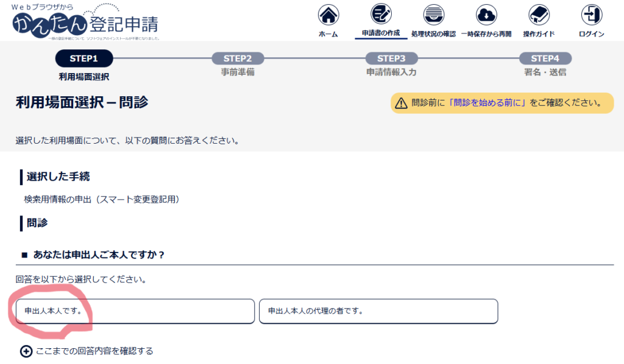The image size is (624, 364).
Task: Open the 申請書の作成 pencil icon
Action: (x=381, y=14)
